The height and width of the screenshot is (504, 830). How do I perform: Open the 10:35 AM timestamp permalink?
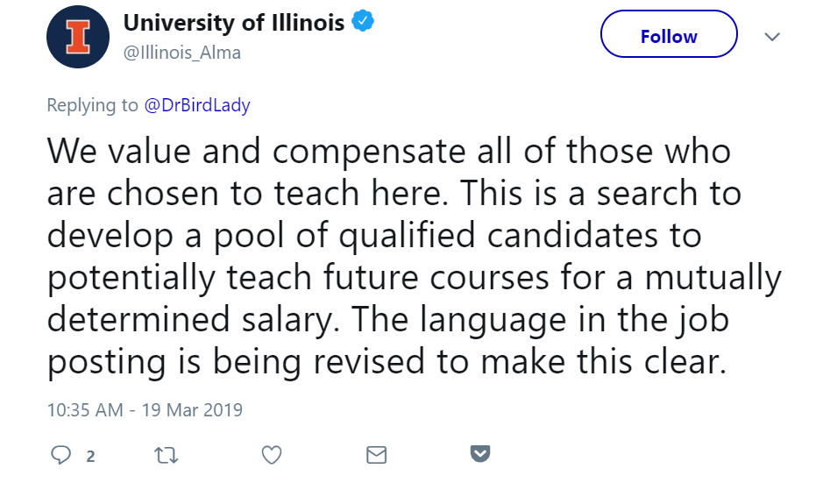click(85, 409)
